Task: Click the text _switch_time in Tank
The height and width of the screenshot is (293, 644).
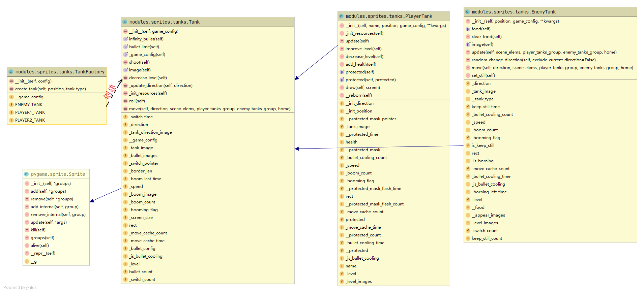Action: click(x=141, y=117)
